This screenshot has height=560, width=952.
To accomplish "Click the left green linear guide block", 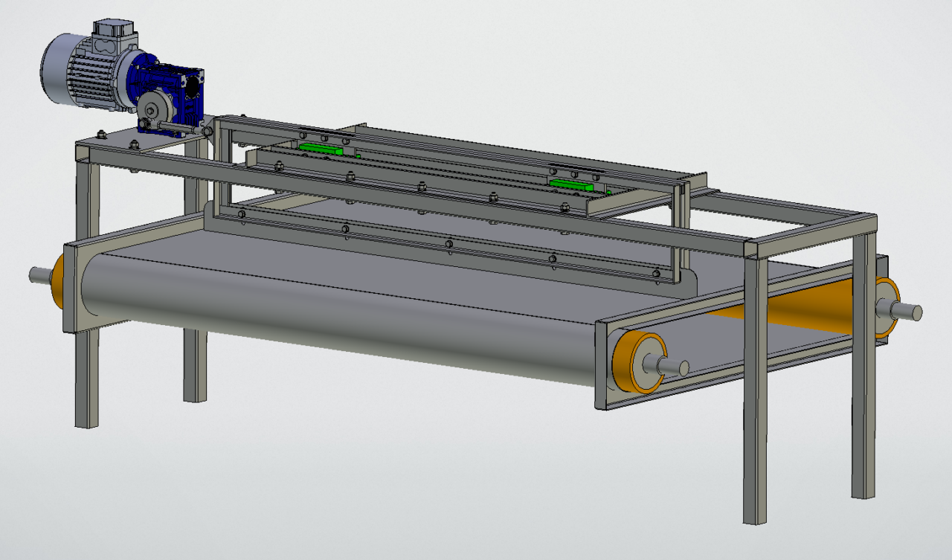I will (x=321, y=149).
